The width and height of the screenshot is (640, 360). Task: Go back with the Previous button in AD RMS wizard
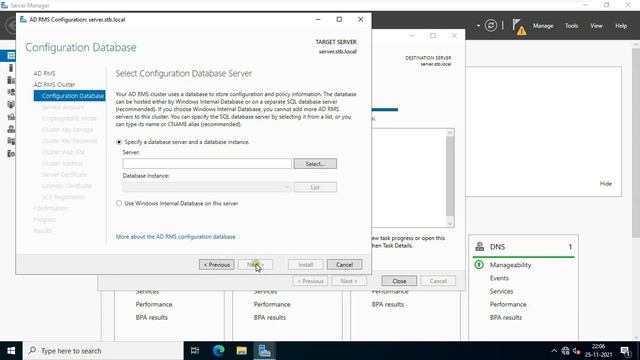pos(217,264)
